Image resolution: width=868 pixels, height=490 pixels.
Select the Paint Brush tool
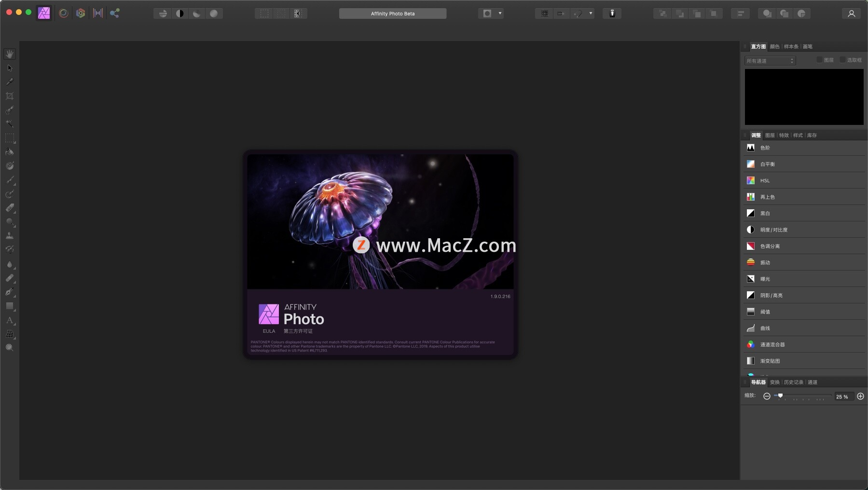[x=10, y=180]
